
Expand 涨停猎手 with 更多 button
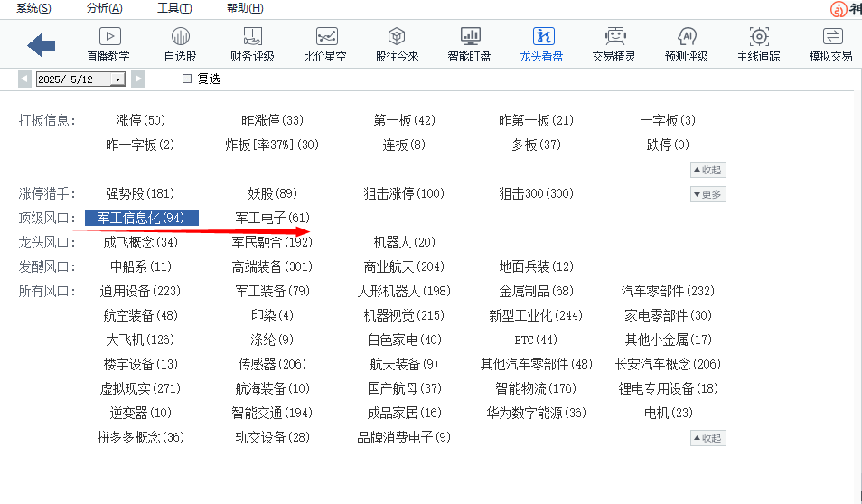pos(707,194)
